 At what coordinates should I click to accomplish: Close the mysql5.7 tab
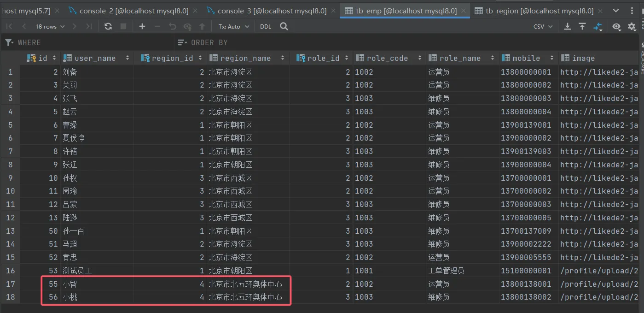57,11
